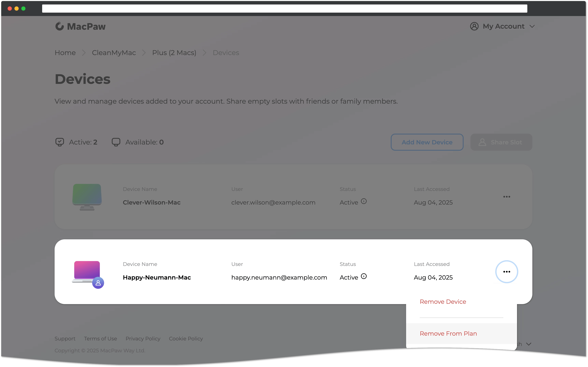Click the copyright MacPaw Way Ltd. text

click(x=100, y=350)
